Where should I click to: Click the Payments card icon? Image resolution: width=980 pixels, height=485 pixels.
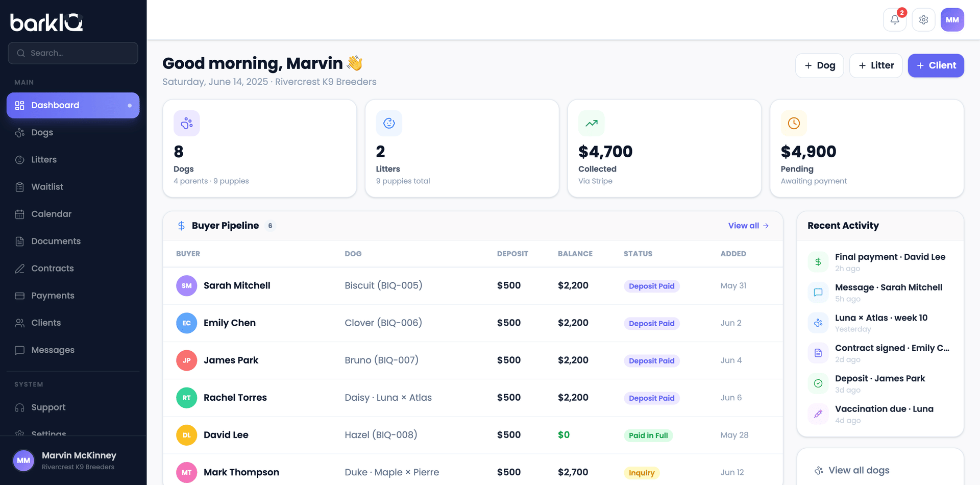click(x=19, y=296)
